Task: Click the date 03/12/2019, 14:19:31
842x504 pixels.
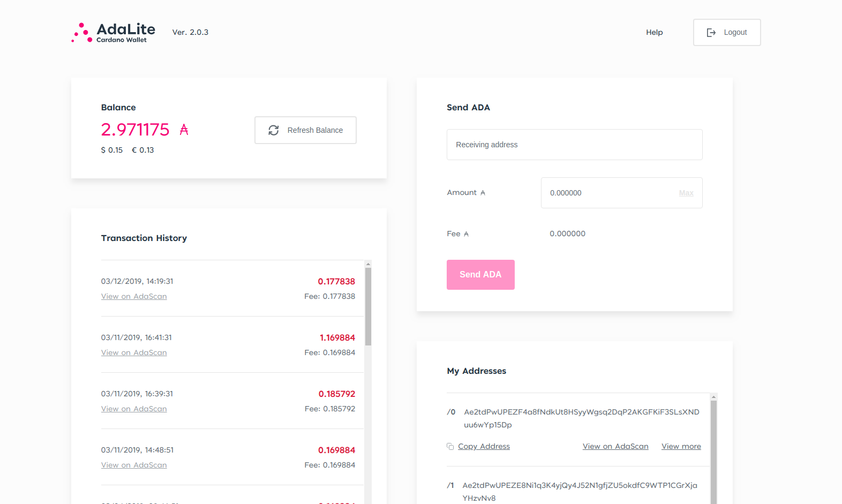Action: pos(137,281)
